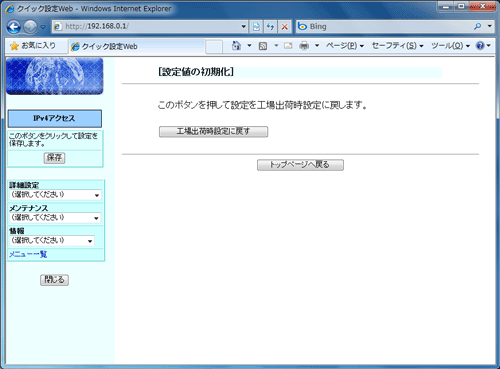Click the read mail icon
The height and width of the screenshot is (369, 500).
[288, 46]
